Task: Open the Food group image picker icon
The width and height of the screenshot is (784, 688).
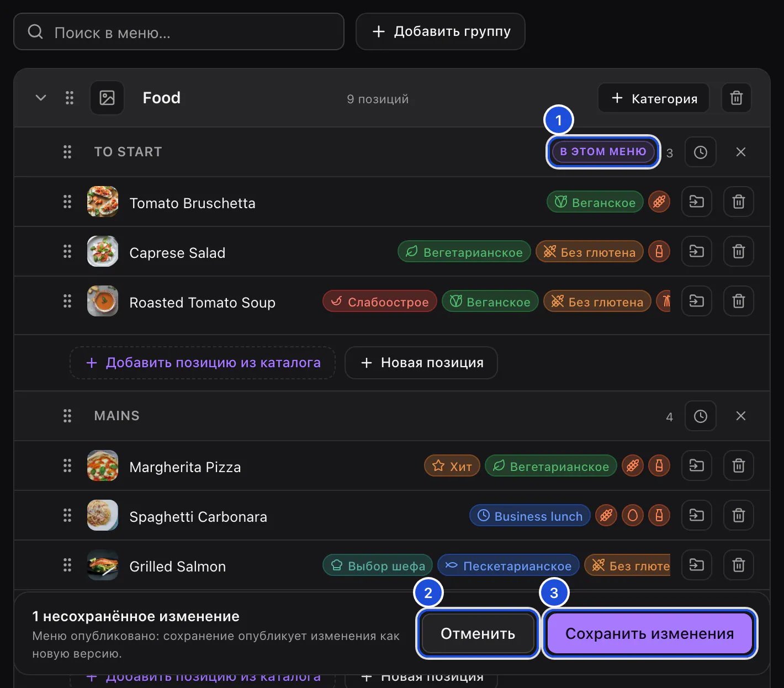Action: tap(107, 98)
